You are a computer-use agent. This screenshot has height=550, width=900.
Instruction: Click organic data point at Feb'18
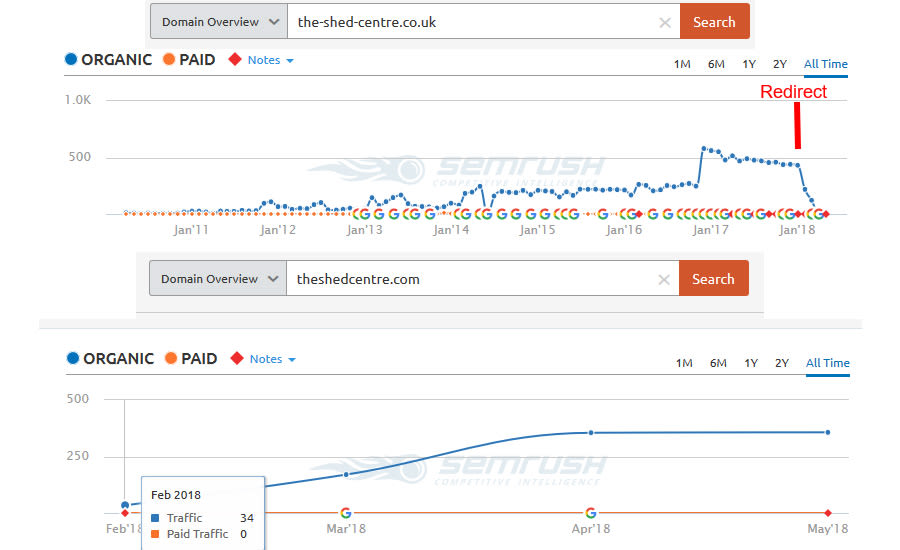pyautogui.click(x=125, y=505)
